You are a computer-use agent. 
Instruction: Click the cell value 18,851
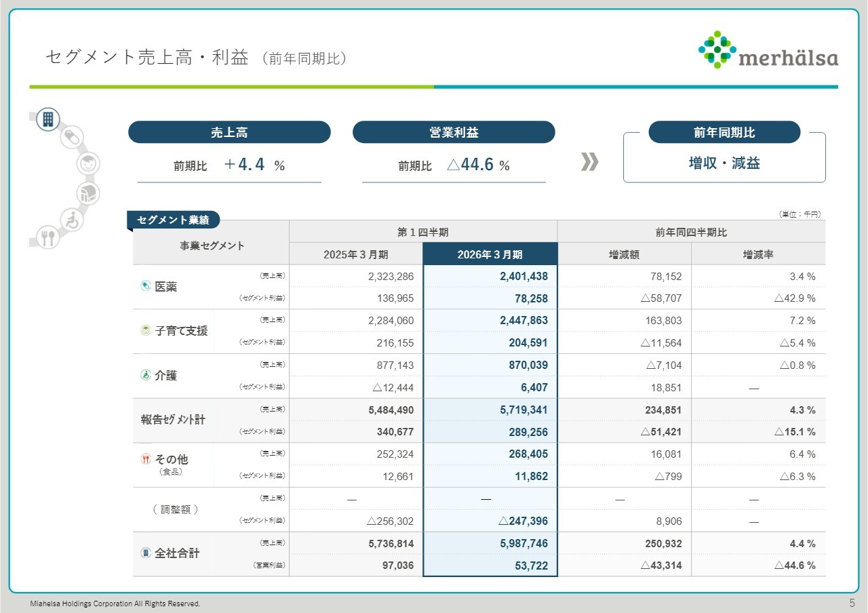(667, 388)
